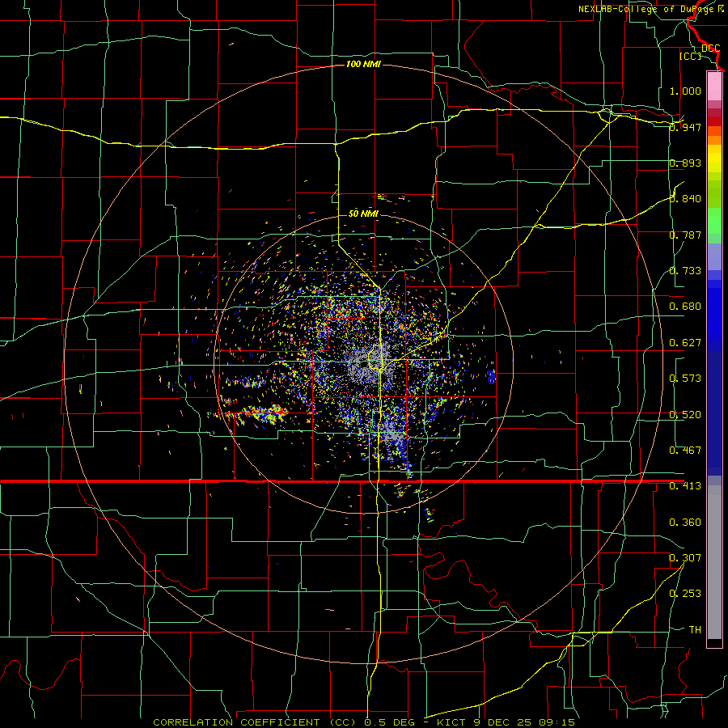Viewport: 728px width, 728px height.
Task: Click the 0.467 scale value
Action: (x=685, y=451)
